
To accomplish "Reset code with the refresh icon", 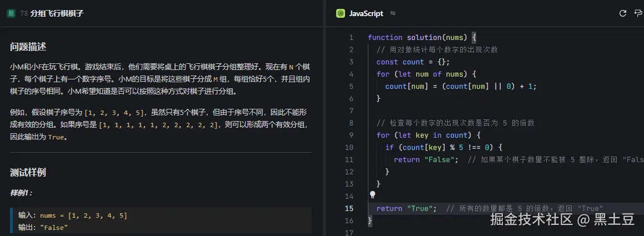I will point(623,13).
